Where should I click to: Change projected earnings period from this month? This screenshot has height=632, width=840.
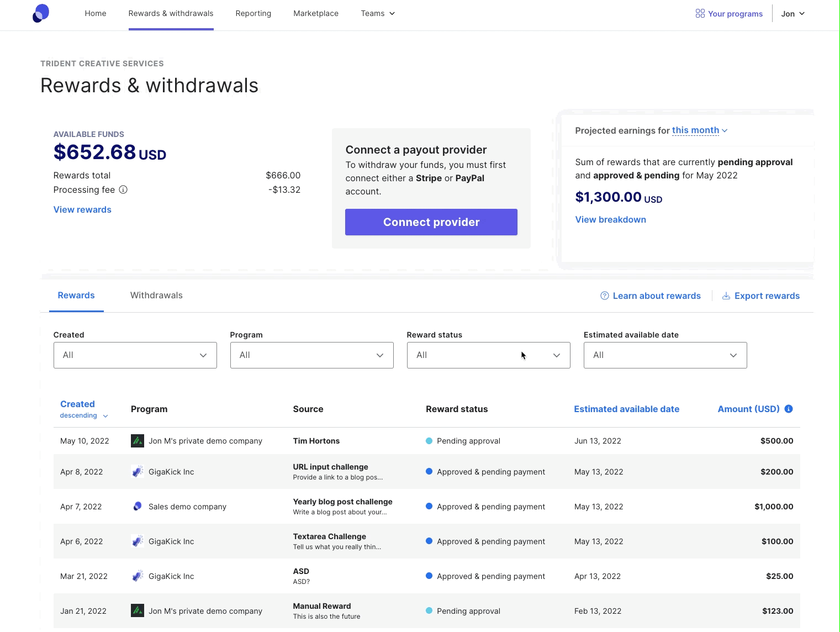click(x=700, y=130)
